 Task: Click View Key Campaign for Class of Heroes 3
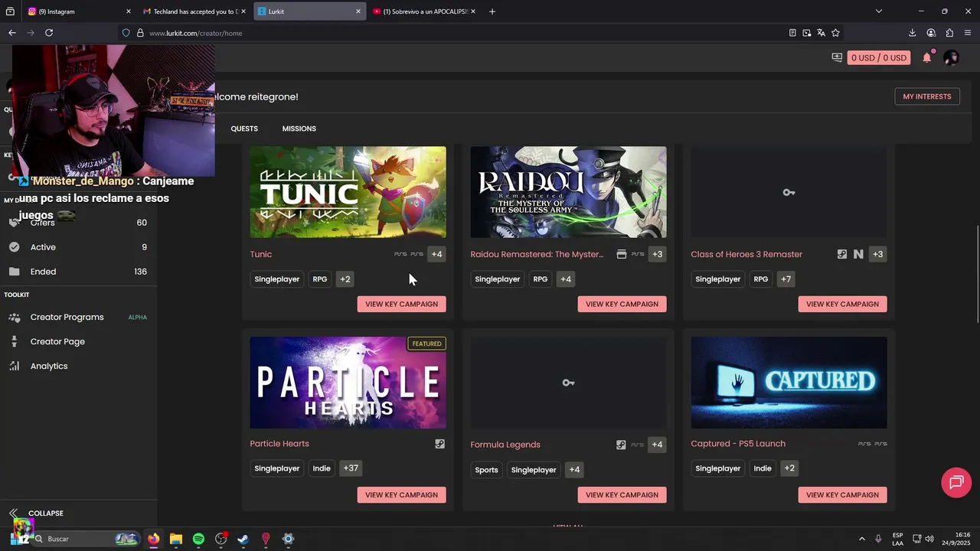842,304
